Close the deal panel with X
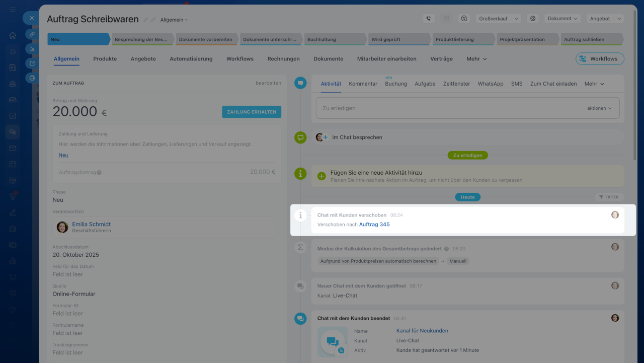 tap(31, 18)
